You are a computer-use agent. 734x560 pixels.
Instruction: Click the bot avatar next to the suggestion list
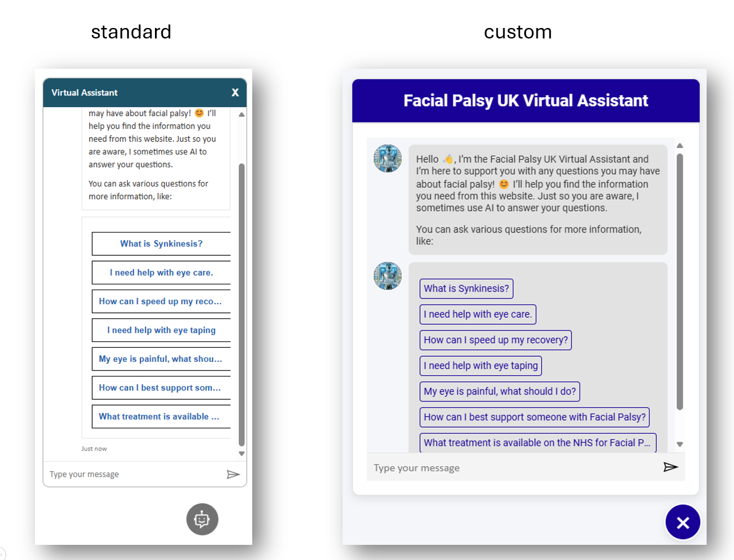(x=387, y=276)
